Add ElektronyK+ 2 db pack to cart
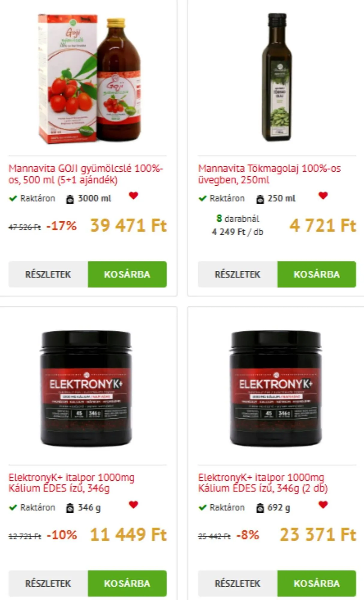The width and height of the screenshot is (364, 600). [x=317, y=583]
